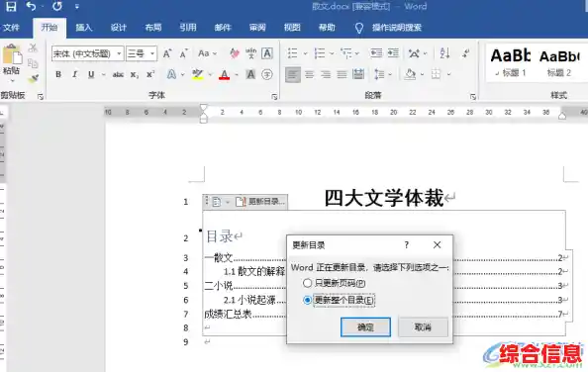588x372 pixels.
Task: Switch to the 布局 tab
Action: (x=153, y=28)
